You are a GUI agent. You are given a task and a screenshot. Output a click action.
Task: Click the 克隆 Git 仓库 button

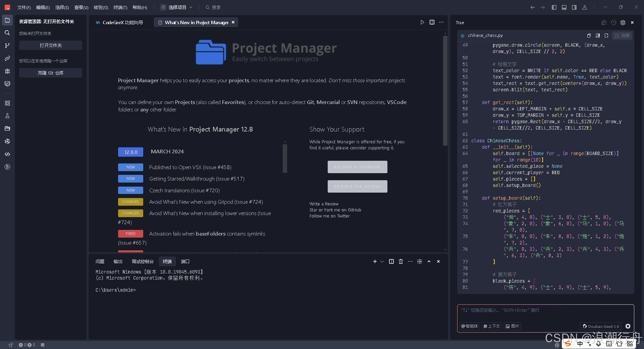[x=51, y=73]
